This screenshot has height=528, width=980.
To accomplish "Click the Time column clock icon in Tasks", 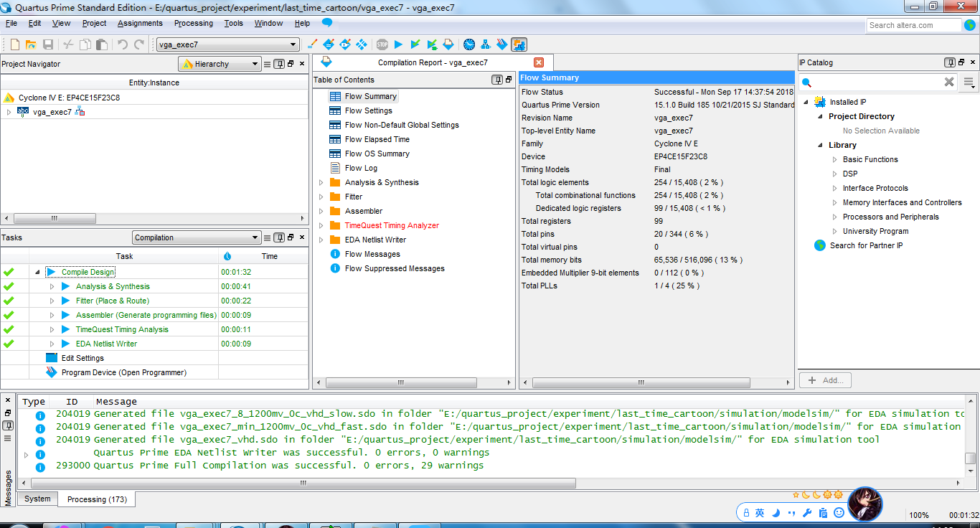I will 227,256.
